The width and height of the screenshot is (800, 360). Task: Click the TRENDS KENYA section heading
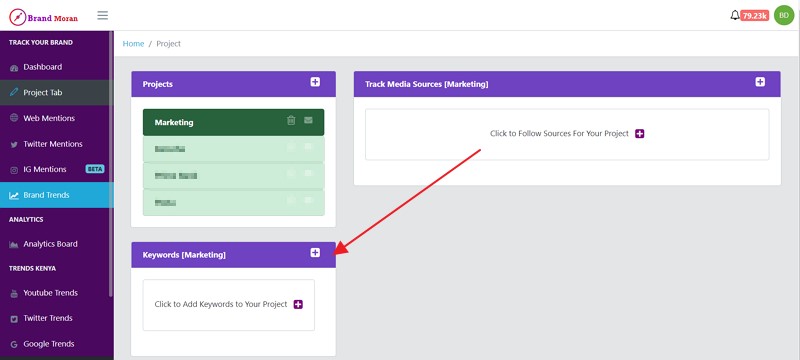click(x=32, y=268)
